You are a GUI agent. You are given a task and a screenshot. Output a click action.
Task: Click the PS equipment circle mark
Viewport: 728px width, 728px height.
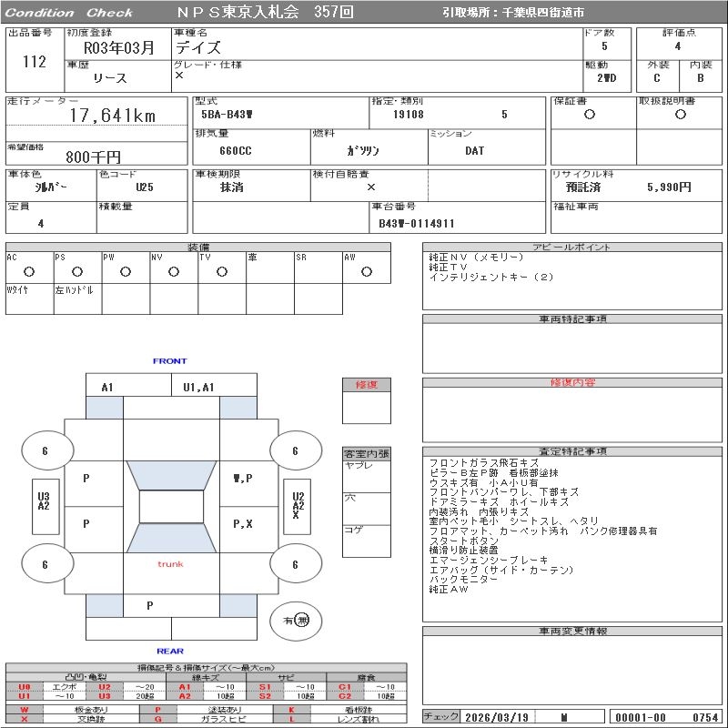click(77, 271)
